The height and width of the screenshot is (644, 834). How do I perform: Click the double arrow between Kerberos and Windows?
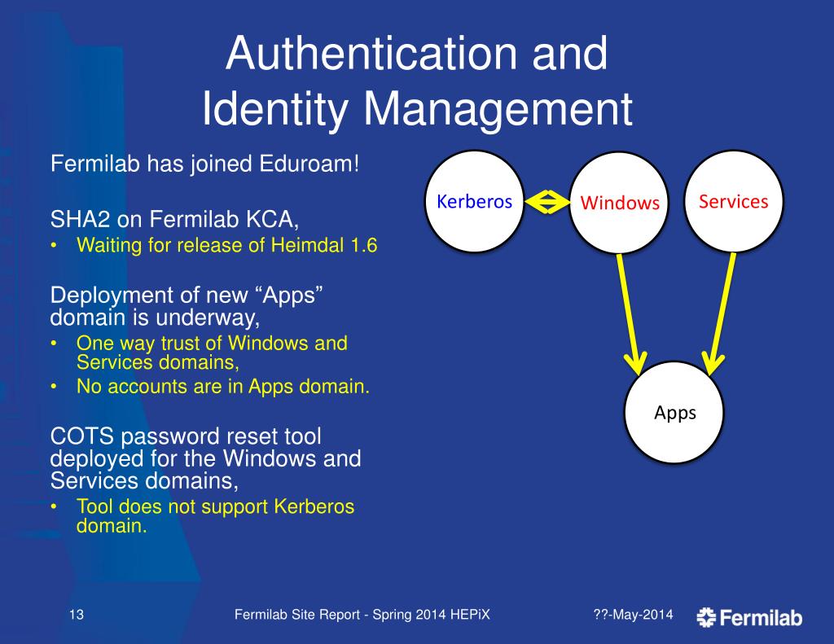coord(546,202)
